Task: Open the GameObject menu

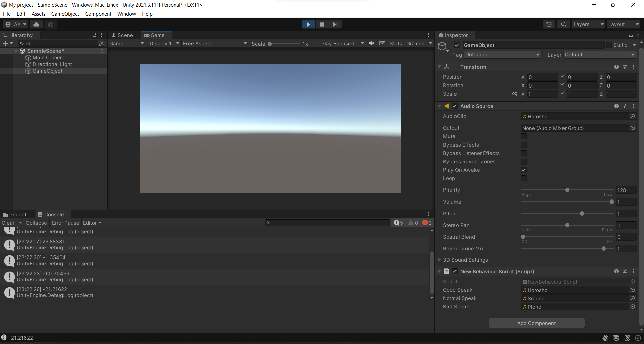Action: pyautogui.click(x=65, y=14)
